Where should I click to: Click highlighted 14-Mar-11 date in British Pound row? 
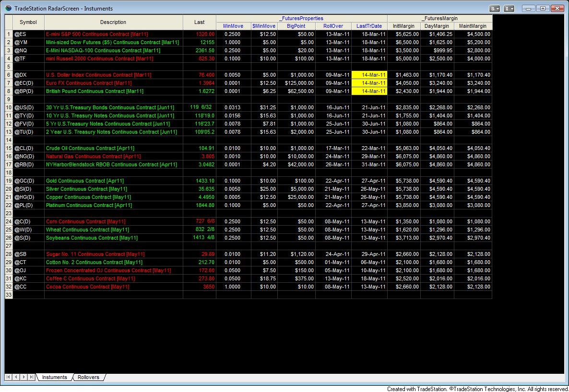coord(369,92)
